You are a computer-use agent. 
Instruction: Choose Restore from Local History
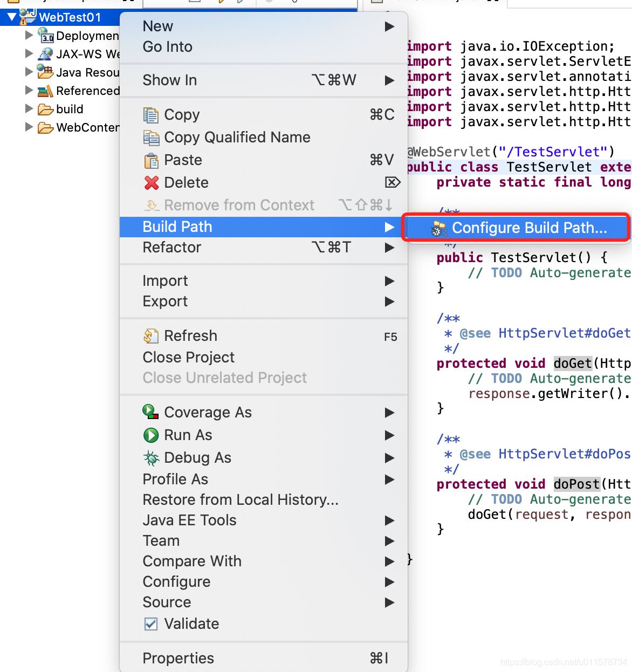click(x=241, y=499)
